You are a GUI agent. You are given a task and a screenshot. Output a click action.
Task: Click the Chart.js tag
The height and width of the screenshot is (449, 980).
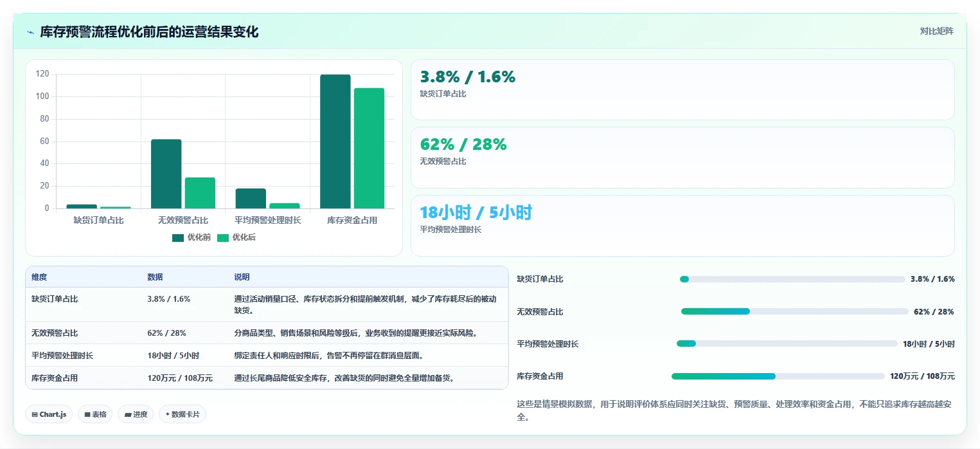49,414
